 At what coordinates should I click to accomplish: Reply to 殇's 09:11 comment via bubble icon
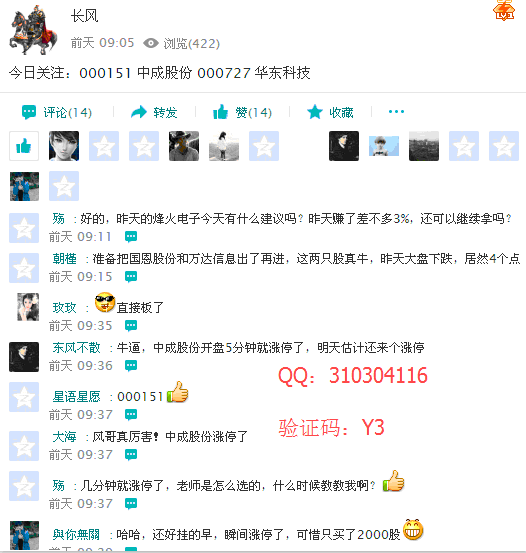click(131, 236)
